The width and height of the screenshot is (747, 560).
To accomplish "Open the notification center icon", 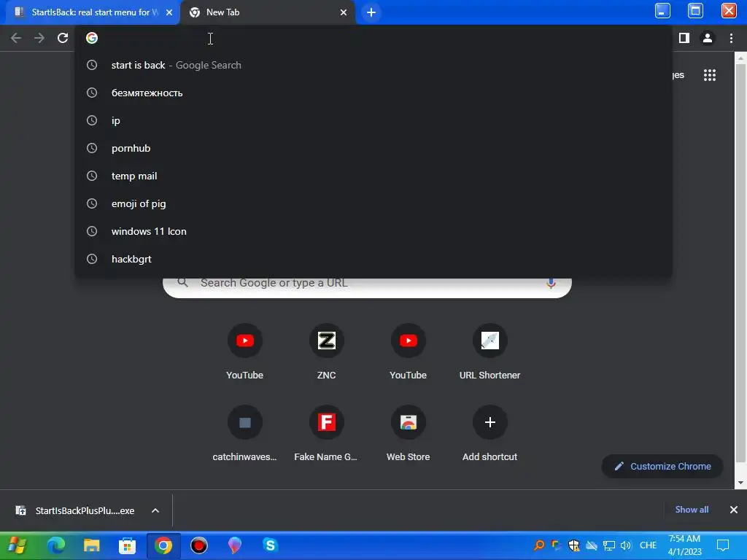I will pos(723,545).
